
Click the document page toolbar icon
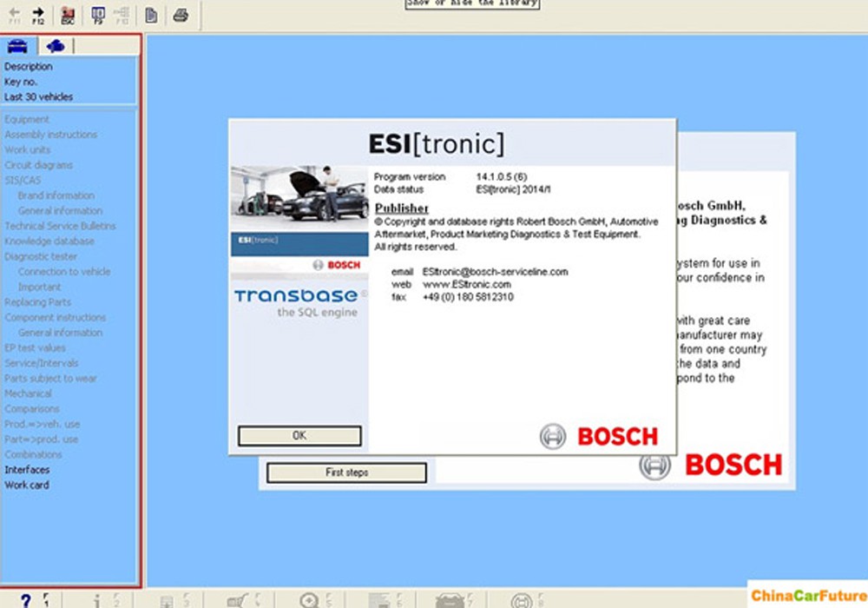[151, 15]
